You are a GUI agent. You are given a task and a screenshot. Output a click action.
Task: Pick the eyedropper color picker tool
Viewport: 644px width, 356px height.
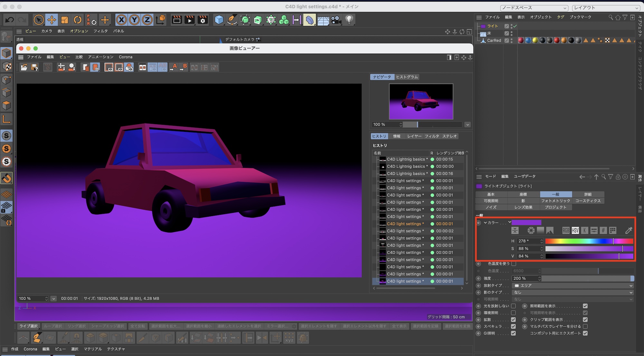628,230
